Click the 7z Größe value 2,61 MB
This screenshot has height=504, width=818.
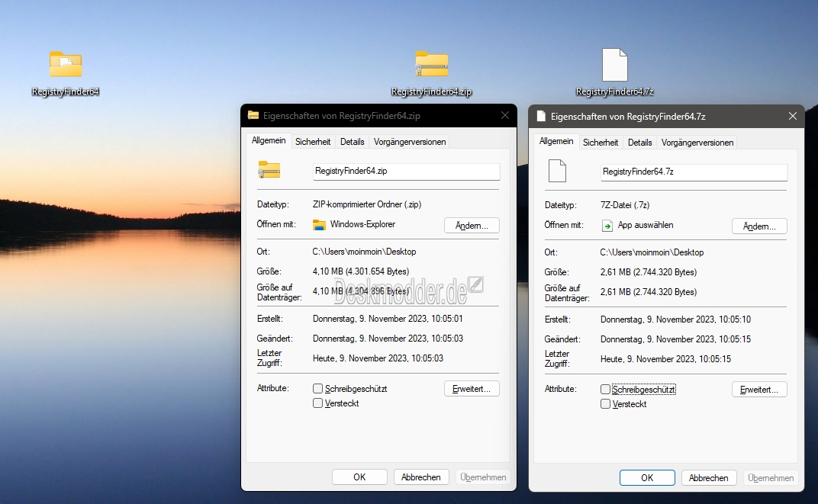coord(649,273)
